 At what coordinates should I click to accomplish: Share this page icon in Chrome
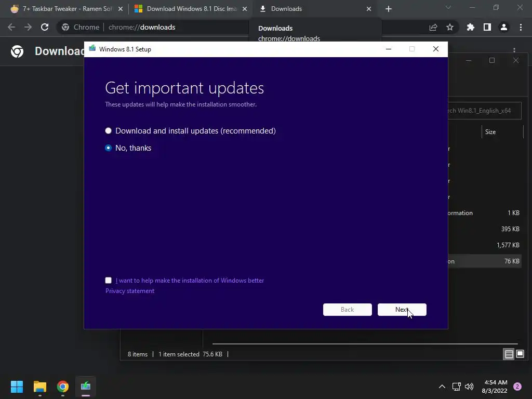[433, 28]
